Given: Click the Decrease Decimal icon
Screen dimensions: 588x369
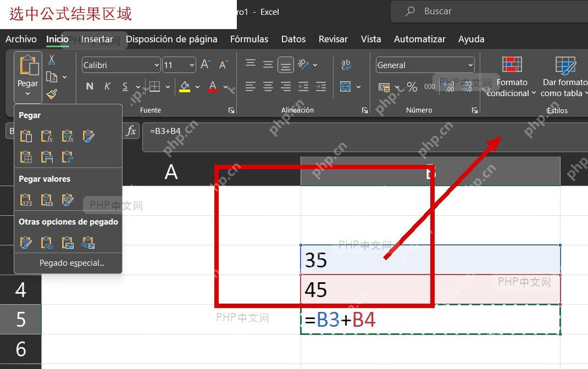Looking at the screenshot, I should [467, 87].
